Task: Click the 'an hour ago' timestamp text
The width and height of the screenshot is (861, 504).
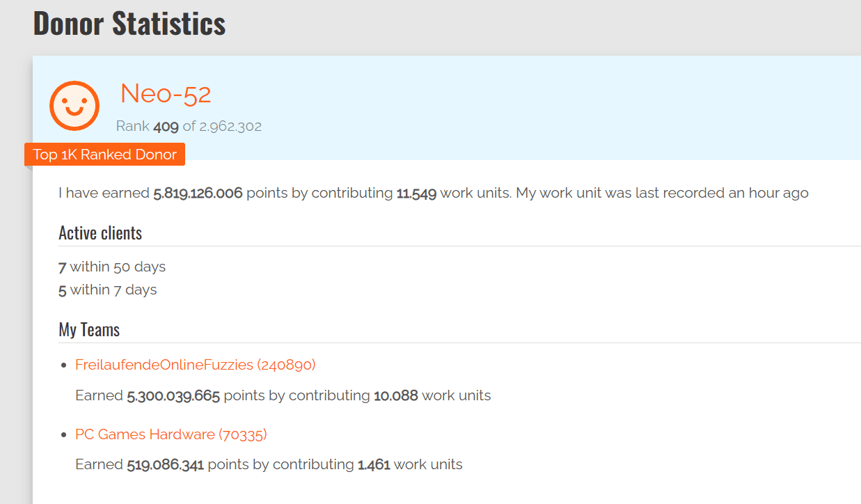Action: point(768,193)
